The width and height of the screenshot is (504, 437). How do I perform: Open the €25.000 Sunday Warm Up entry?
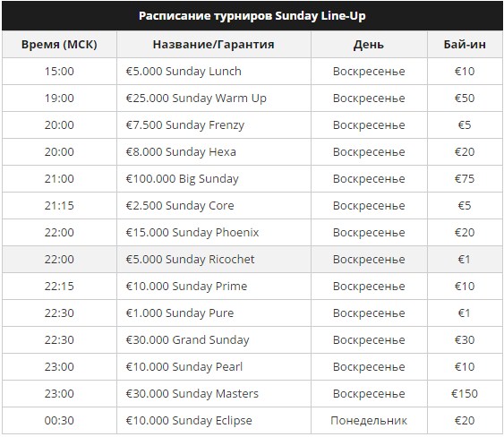[x=196, y=99]
